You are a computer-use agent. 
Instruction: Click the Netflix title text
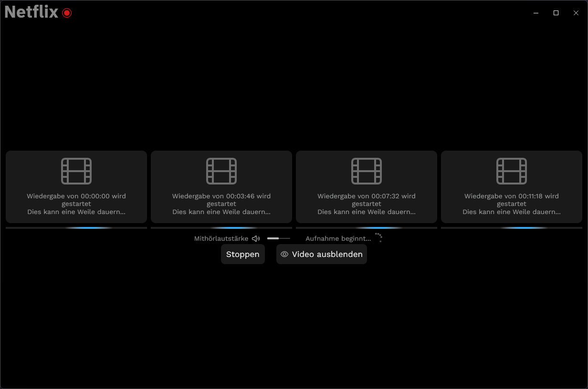(31, 12)
